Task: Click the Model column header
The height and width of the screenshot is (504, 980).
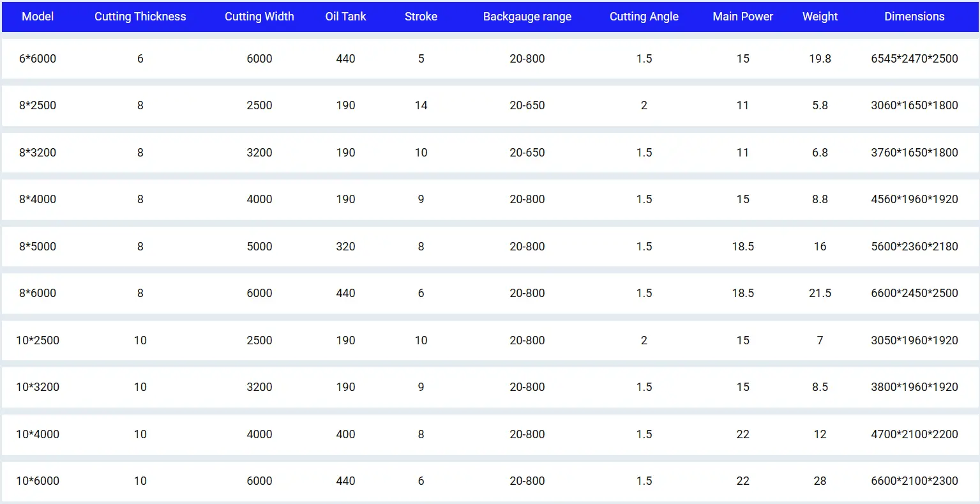Action: coord(38,17)
